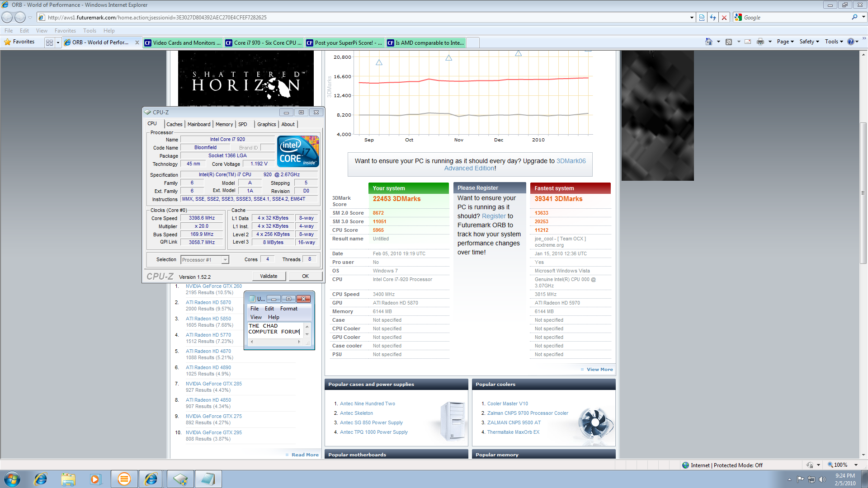This screenshot has height=488, width=868.
Task: Open the Home button dropdown arrow
Action: 718,42
